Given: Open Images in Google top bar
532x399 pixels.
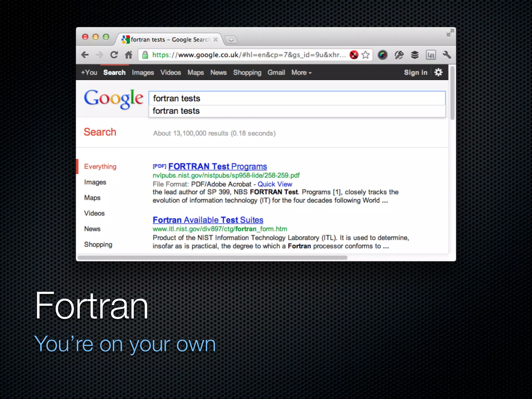Looking at the screenshot, I should tap(143, 72).
